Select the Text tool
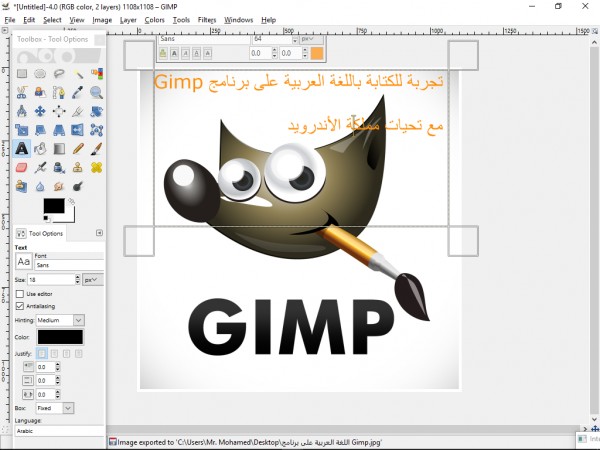600x450 pixels. coord(22,148)
